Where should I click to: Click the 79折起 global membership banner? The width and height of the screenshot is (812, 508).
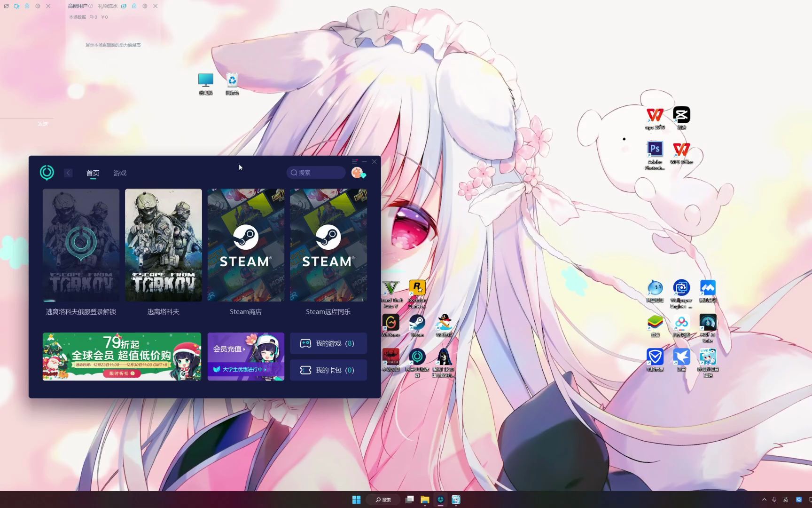pos(122,357)
